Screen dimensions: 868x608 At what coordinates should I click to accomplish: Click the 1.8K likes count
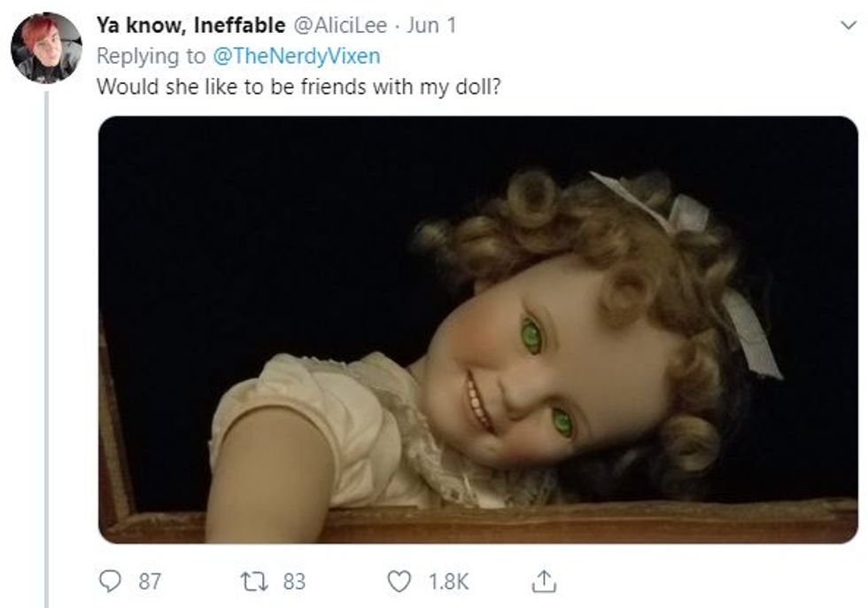tap(447, 581)
